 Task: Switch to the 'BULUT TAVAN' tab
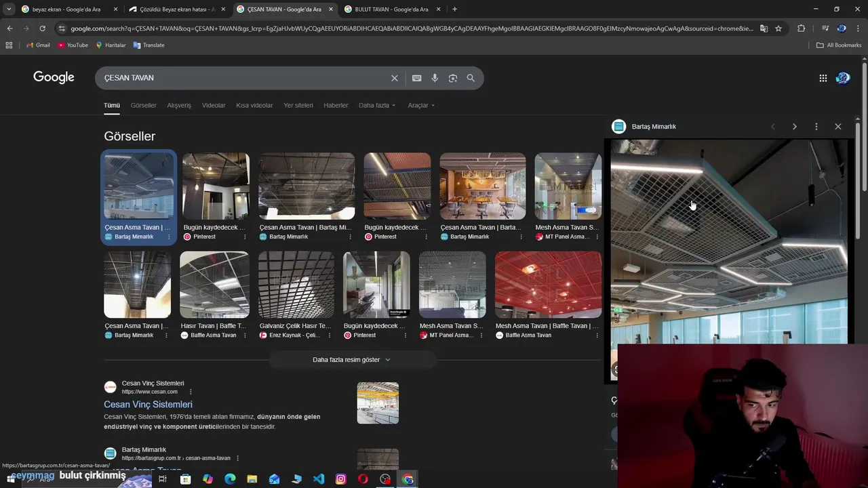pyautogui.click(x=391, y=9)
